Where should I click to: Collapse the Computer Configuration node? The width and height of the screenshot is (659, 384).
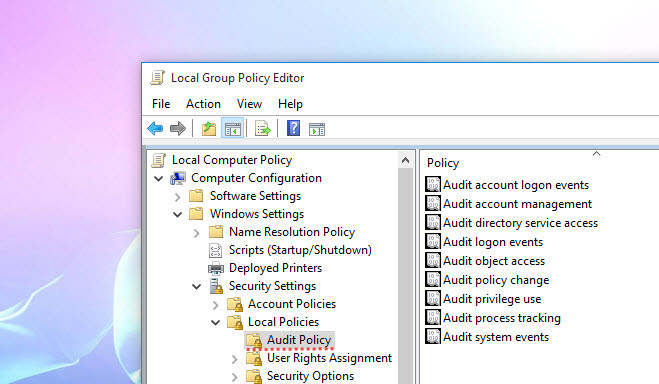(x=158, y=179)
